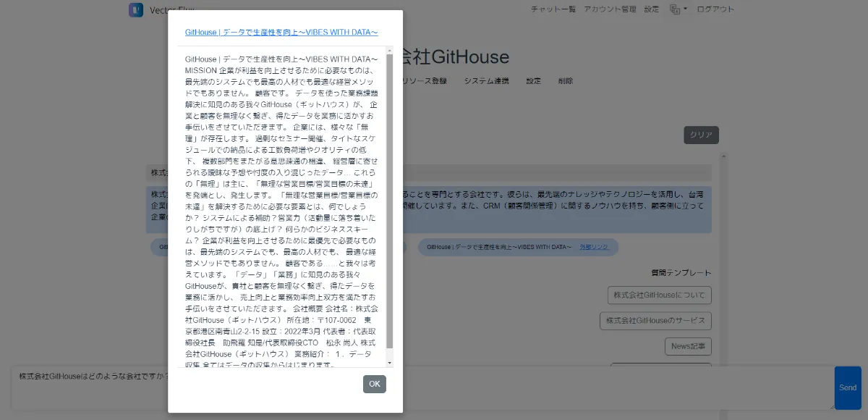Open the 外部リンク source link
868x420 pixels.
[x=595, y=247]
